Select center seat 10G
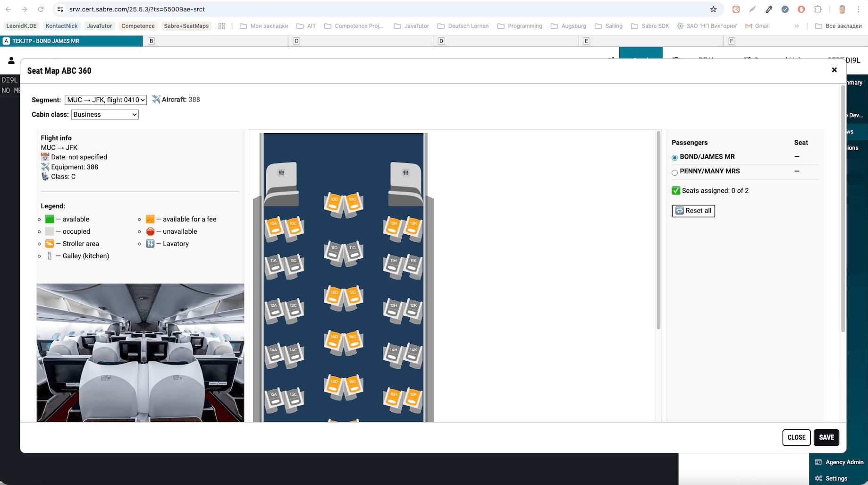Viewport: 868px width, 485px height. [353, 203]
